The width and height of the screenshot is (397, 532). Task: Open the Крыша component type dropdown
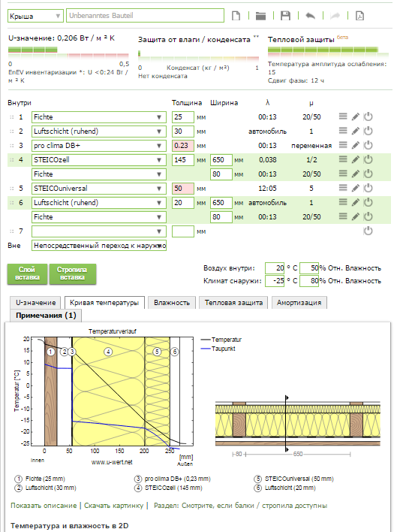(x=35, y=16)
